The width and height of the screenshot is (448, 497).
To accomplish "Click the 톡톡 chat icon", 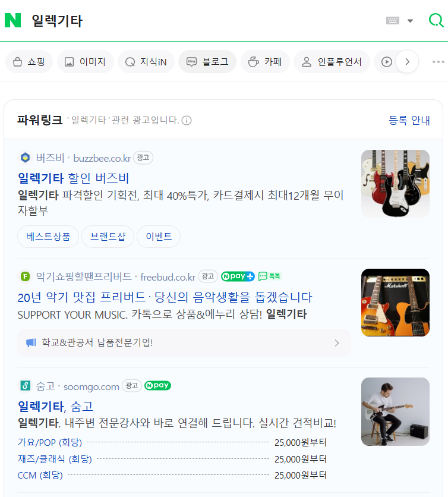I will pyautogui.click(x=269, y=276).
